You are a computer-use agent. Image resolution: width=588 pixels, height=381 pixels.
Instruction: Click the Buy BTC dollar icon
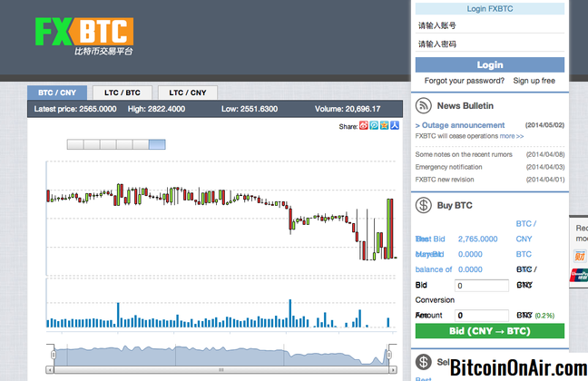click(x=424, y=205)
